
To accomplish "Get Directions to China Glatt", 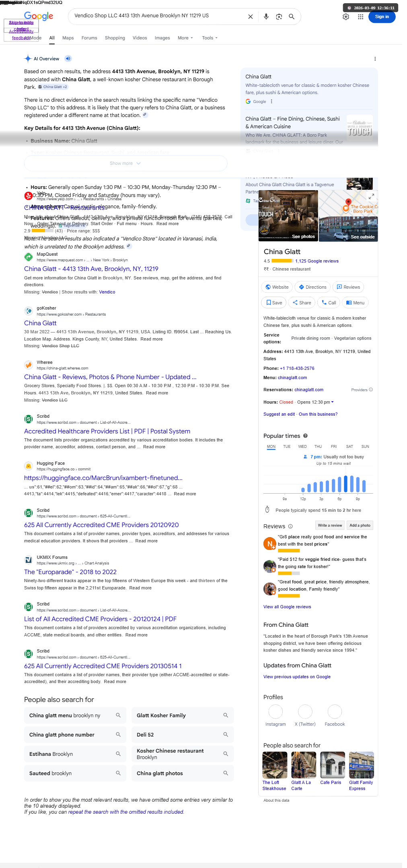I will (x=312, y=287).
